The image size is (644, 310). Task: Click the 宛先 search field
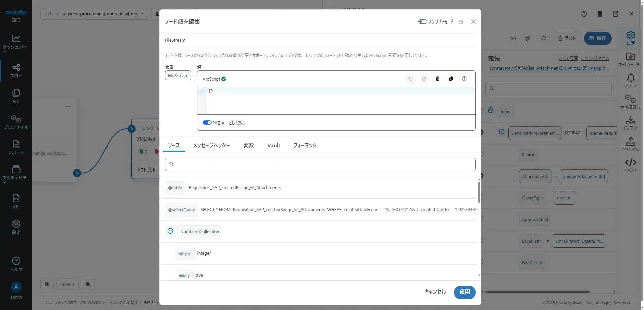(x=548, y=89)
